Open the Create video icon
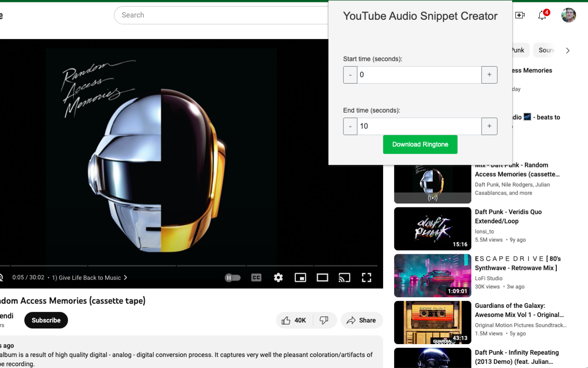The height and width of the screenshot is (368, 588). pos(520,15)
